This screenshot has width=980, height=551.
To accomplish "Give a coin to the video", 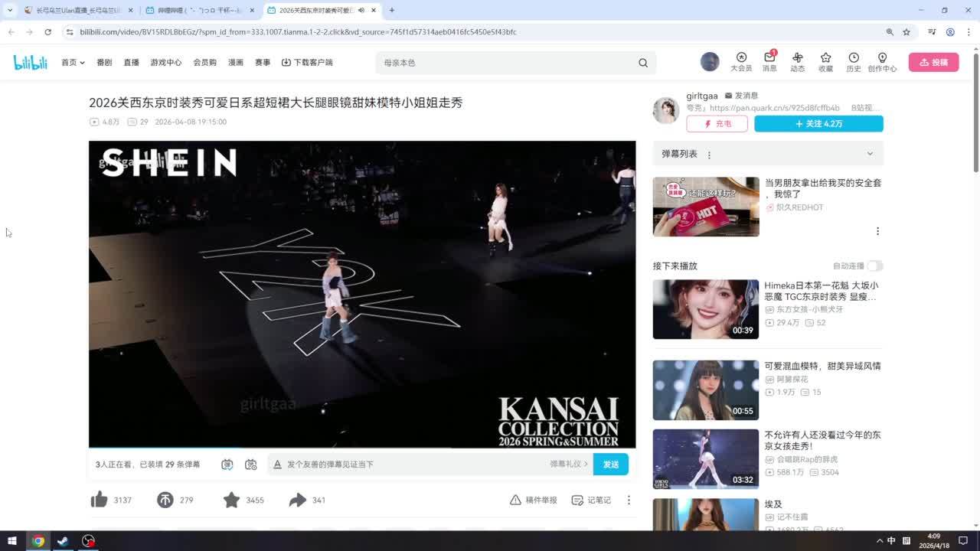I will [165, 500].
